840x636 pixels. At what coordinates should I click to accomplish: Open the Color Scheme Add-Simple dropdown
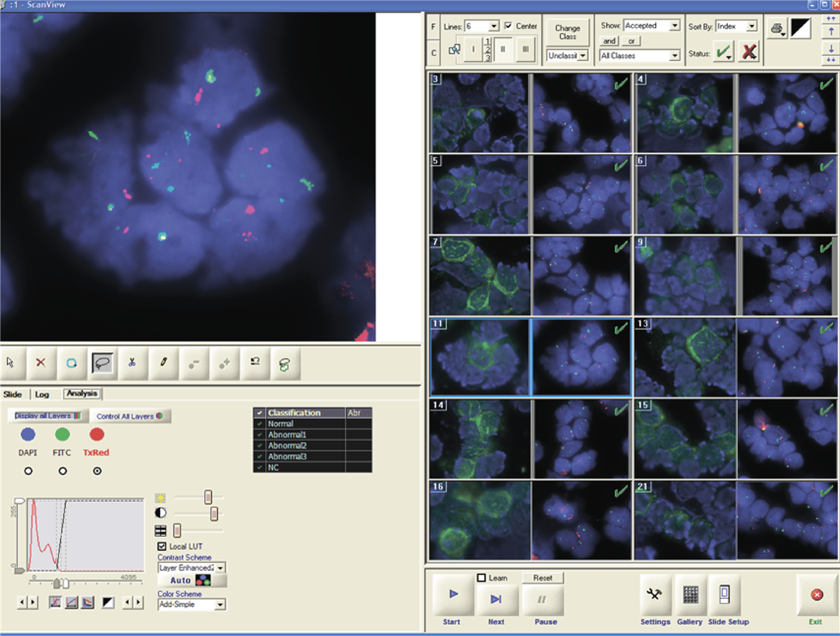point(220,605)
